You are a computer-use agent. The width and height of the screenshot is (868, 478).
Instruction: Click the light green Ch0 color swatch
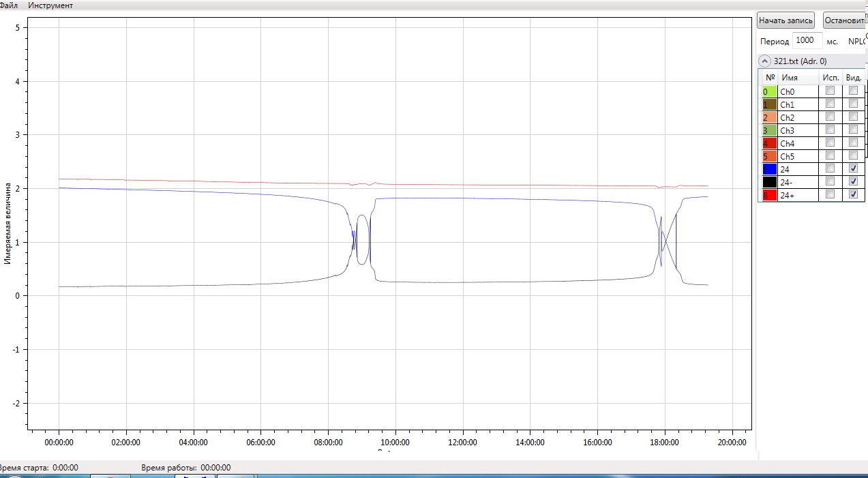[x=769, y=91]
